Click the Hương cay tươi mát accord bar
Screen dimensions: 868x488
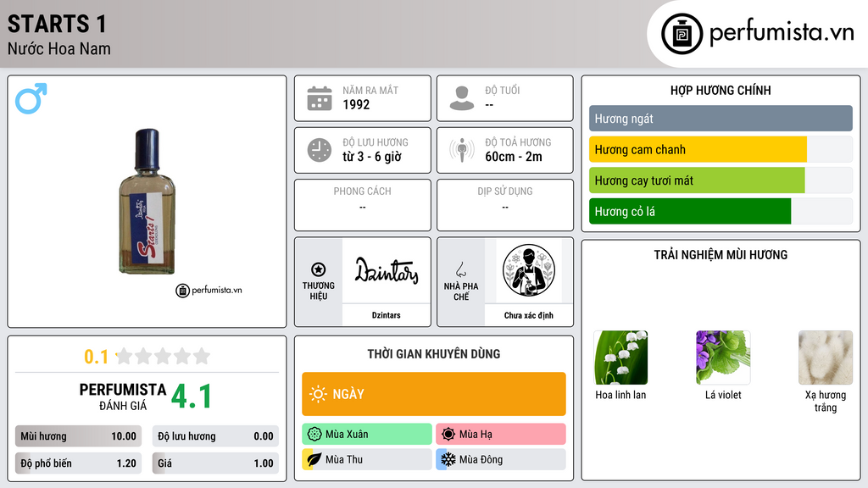click(721, 180)
